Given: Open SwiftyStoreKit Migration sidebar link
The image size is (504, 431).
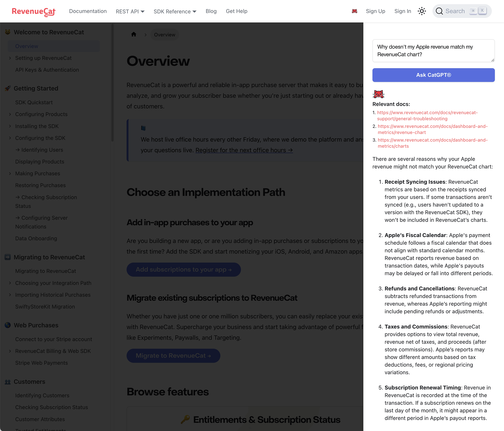Looking at the screenshot, I should pos(45,307).
